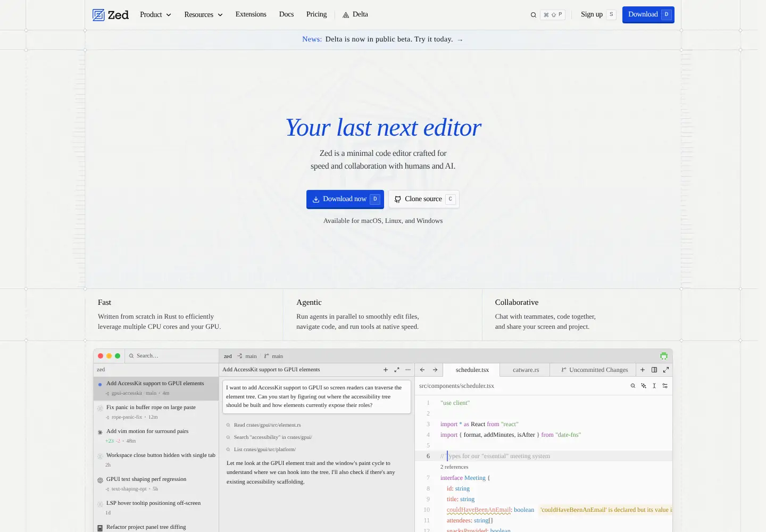Click 'Read crates/gpui/src/element.rs' tool call
The height and width of the screenshot is (532, 766).
click(x=264, y=425)
